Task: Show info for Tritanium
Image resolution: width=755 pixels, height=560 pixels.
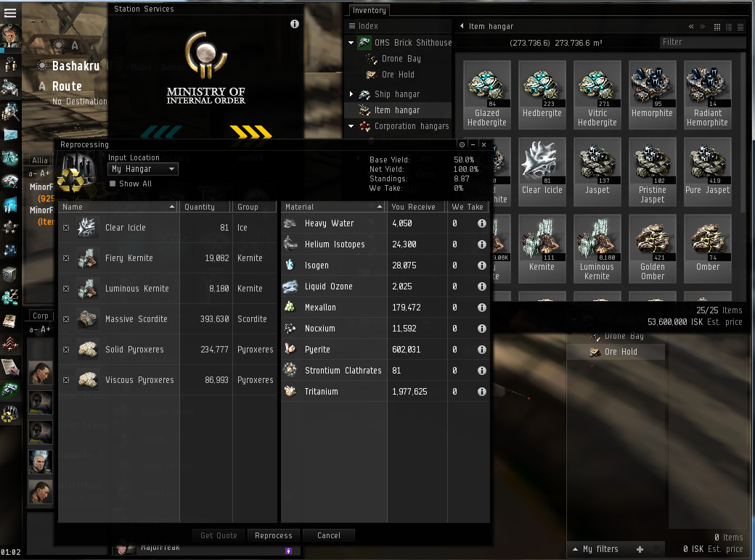Action: [x=481, y=392]
